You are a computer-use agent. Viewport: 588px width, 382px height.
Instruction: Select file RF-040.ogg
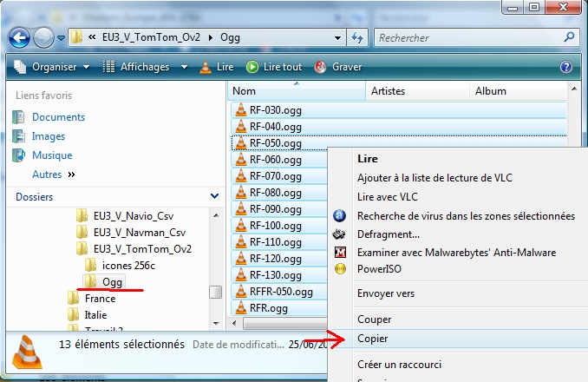[x=275, y=127]
